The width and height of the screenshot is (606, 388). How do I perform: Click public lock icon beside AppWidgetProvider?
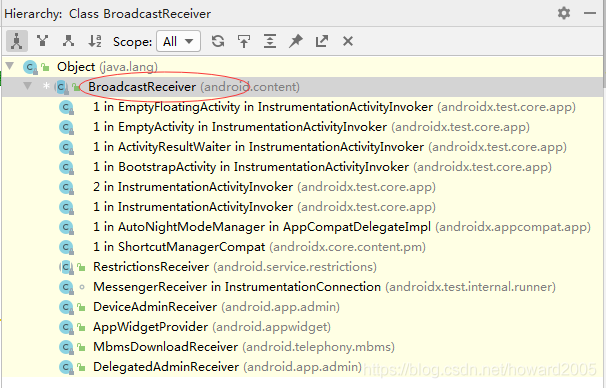81,328
